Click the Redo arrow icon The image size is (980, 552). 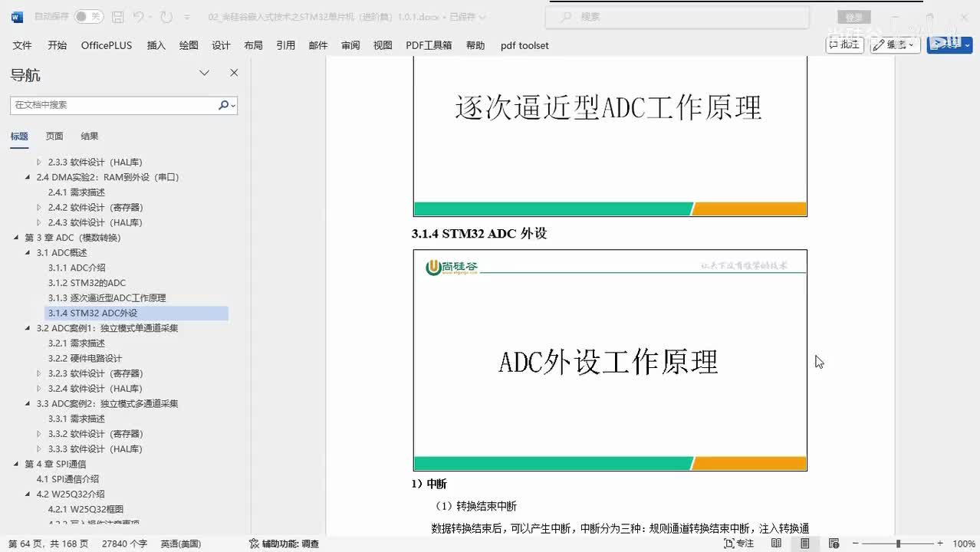tap(166, 16)
